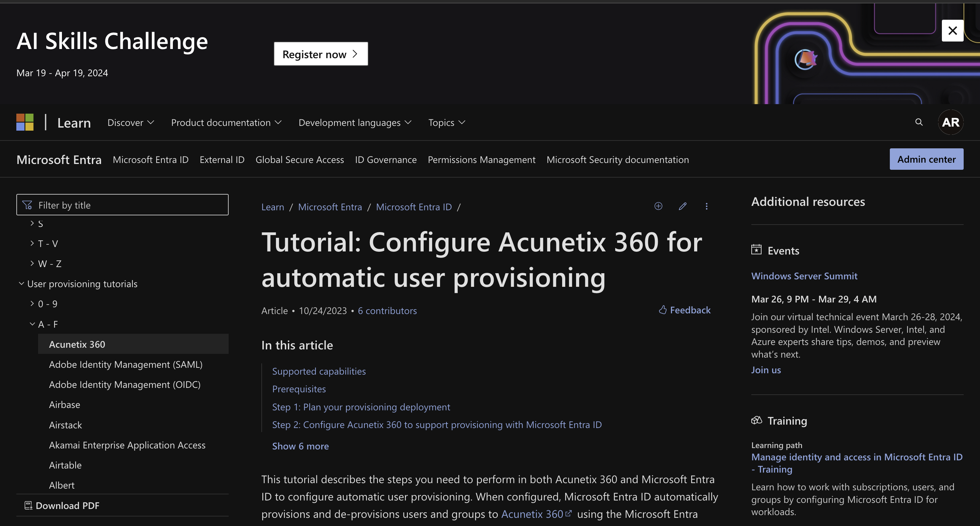
Task: Close the AI Skills Challenge banner
Action: pyautogui.click(x=953, y=30)
